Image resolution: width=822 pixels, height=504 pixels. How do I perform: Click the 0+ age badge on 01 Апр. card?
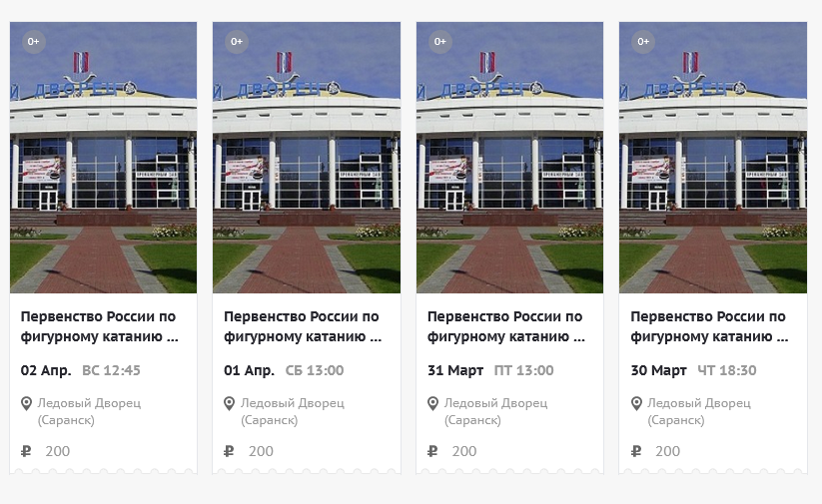pyautogui.click(x=237, y=41)
